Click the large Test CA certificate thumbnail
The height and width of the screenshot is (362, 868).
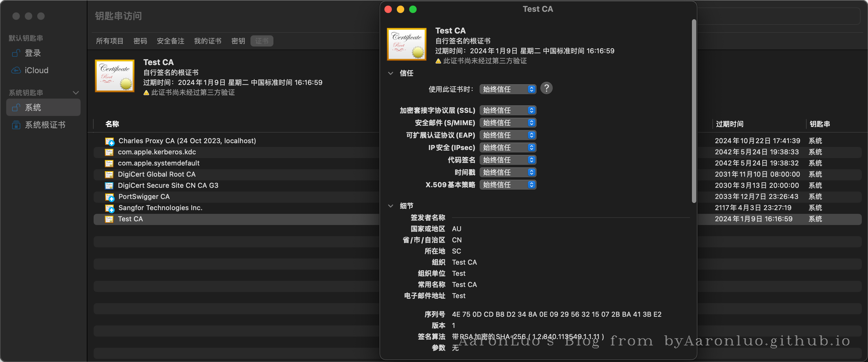pos(406,44)
